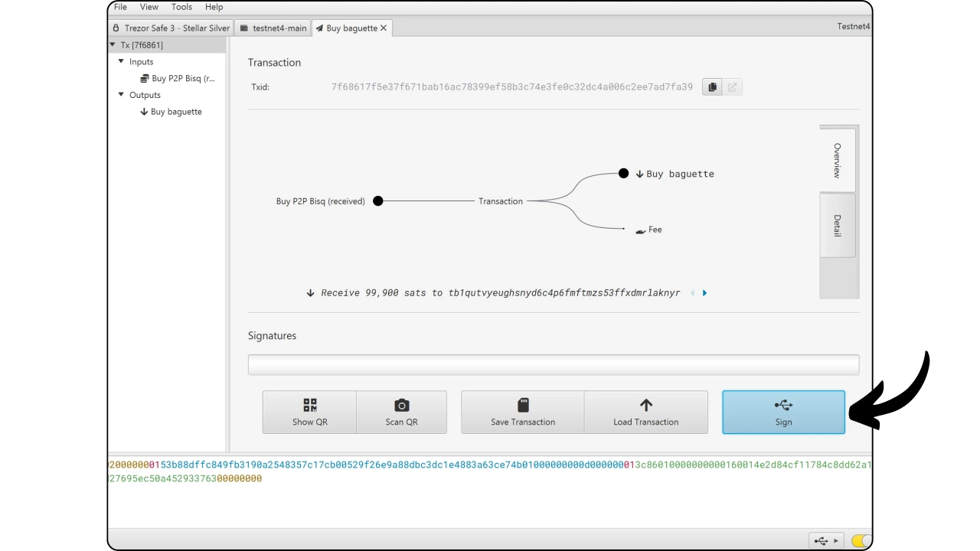
Task: Switch to the testnet4-main tab
Action: [x=273, y=28]
